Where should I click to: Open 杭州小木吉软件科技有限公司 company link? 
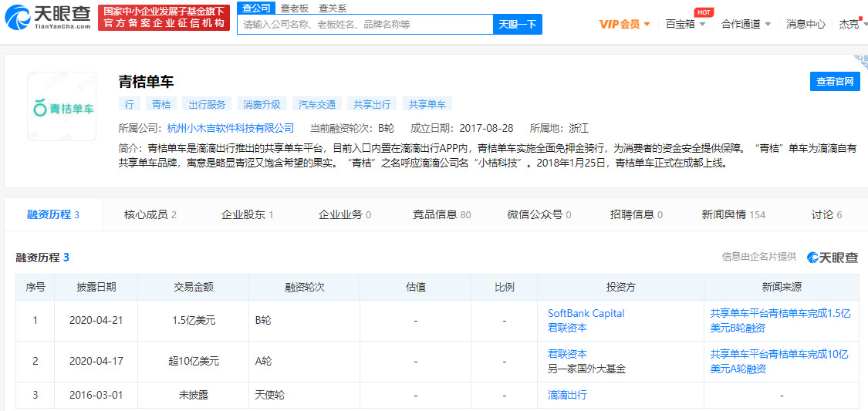click(230, 128)
